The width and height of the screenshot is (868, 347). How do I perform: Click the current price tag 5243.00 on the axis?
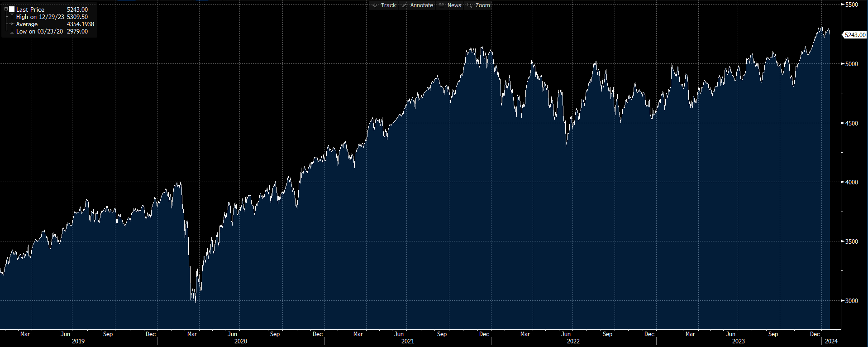855,35
